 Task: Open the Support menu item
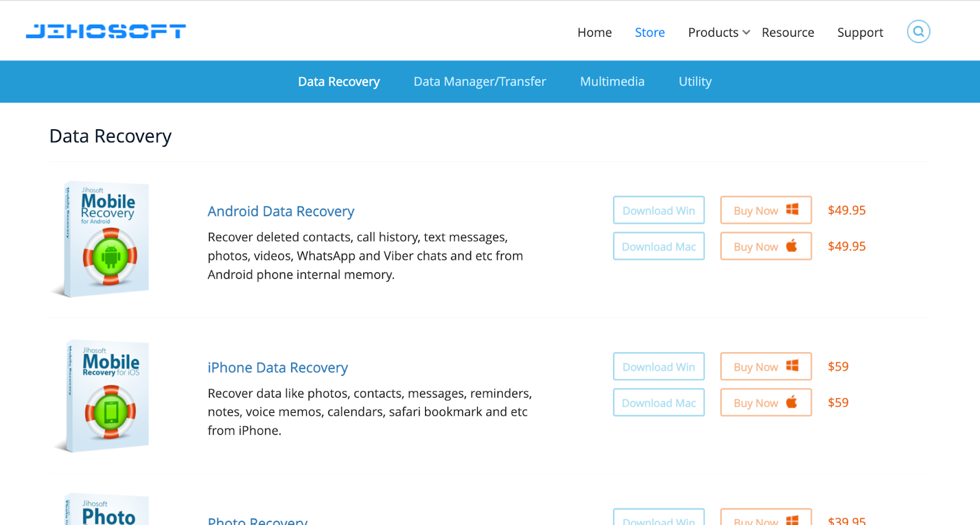860,32
